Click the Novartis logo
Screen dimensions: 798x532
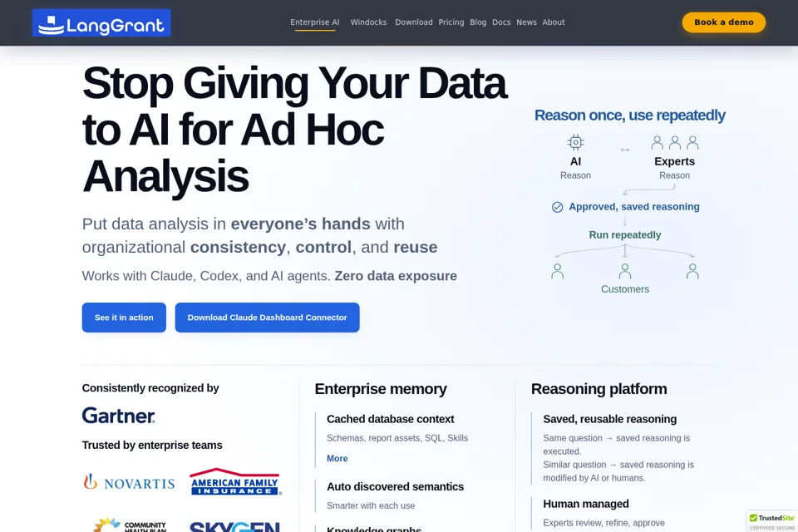[130, 482]
